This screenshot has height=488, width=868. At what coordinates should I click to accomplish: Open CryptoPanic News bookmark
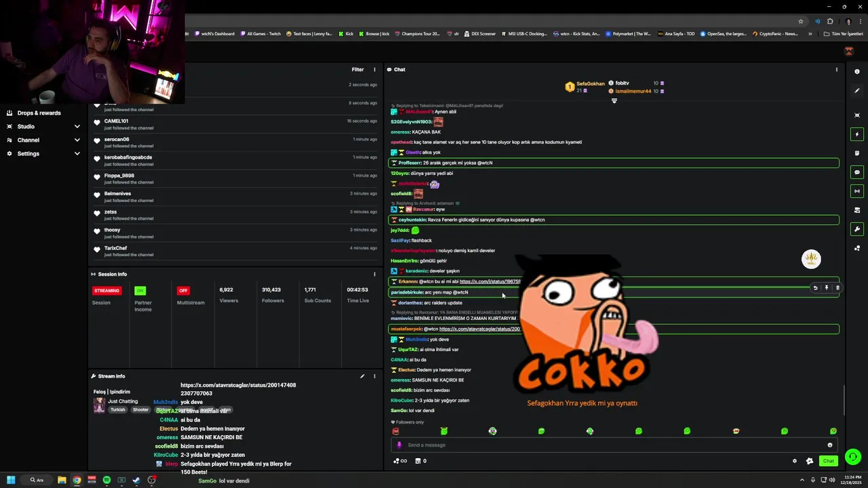tap(775, 33)
